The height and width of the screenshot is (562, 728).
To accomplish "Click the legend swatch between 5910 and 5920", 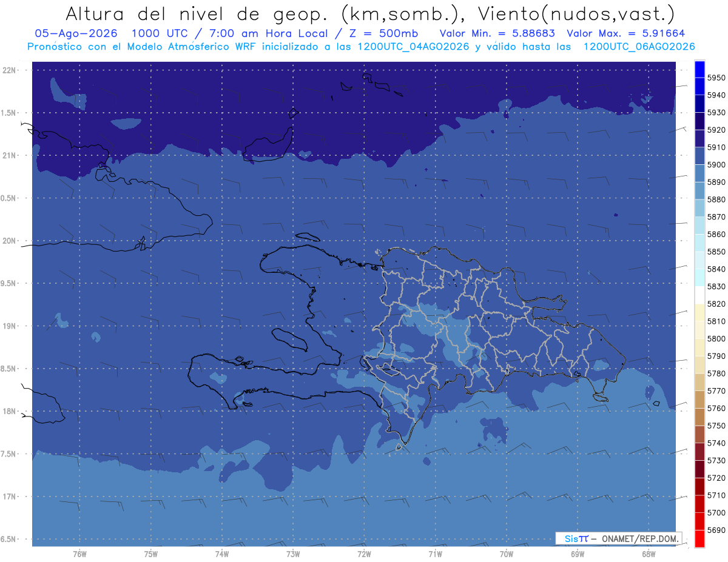I will point(699,139).
